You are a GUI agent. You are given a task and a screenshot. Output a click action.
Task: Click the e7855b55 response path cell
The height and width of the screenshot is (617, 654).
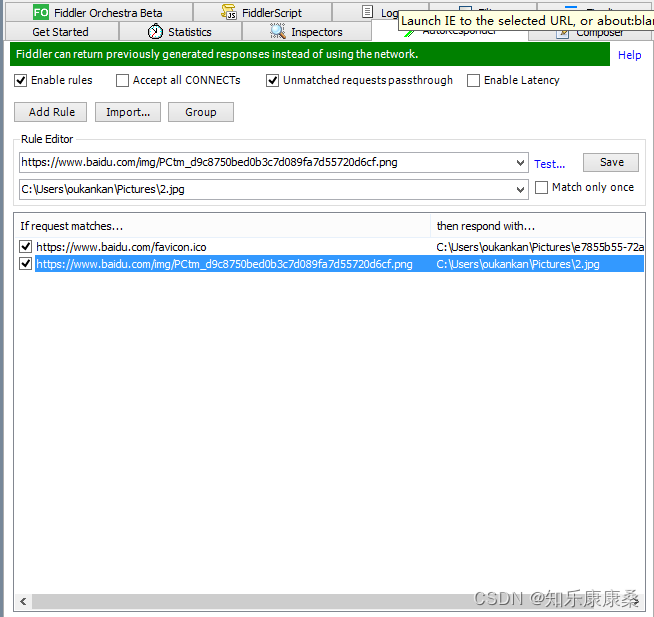[540, 247]
